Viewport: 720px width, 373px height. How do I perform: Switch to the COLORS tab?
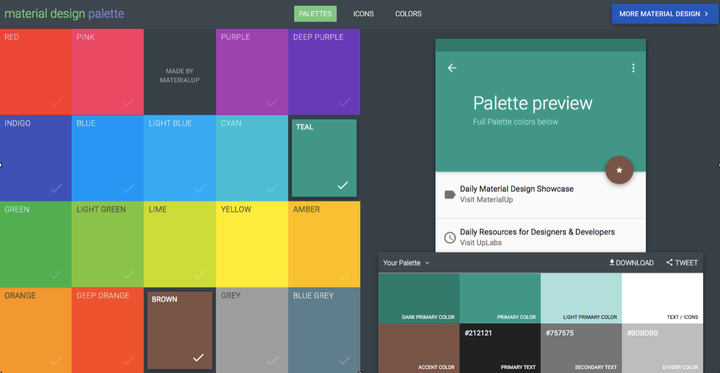tap(408, 14)
